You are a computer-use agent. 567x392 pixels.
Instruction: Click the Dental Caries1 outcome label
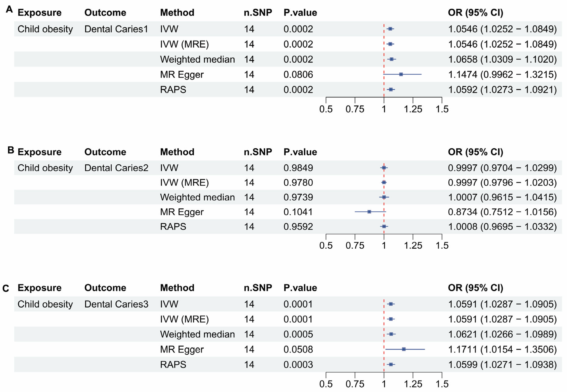116,29
